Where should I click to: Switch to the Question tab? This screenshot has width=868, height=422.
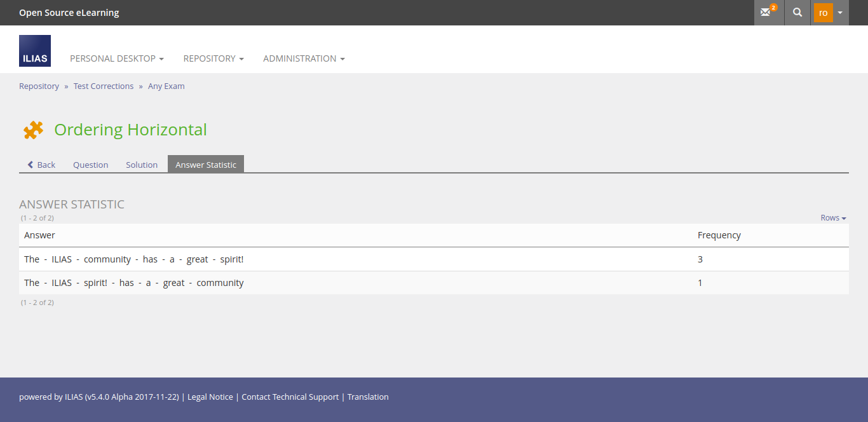pos(91,165)
